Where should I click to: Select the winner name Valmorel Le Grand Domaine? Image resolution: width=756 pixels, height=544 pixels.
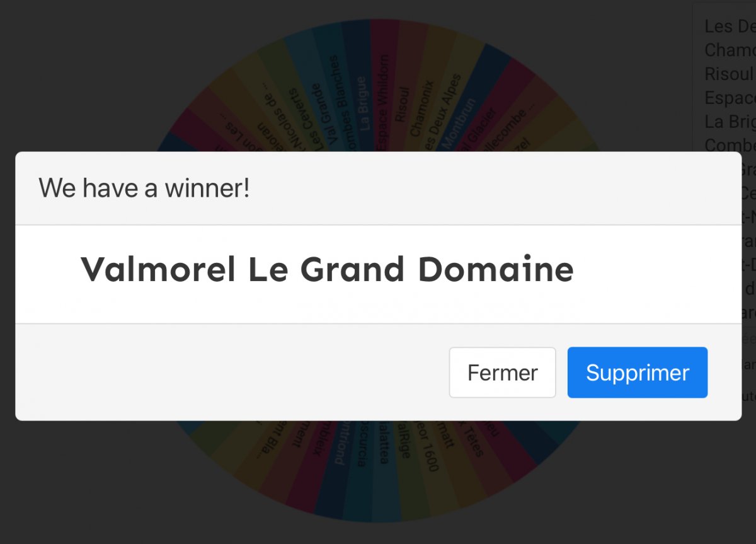point(327,269)
